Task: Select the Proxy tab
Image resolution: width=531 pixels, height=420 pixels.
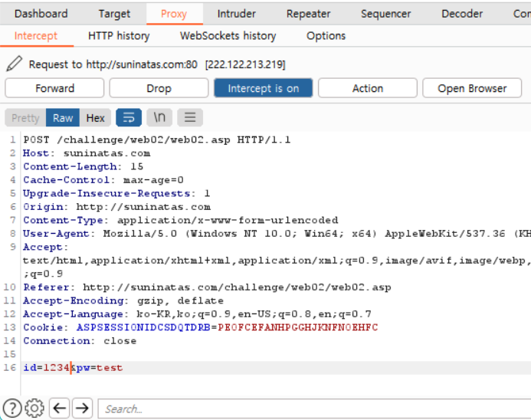Action: tap(174, 14)
